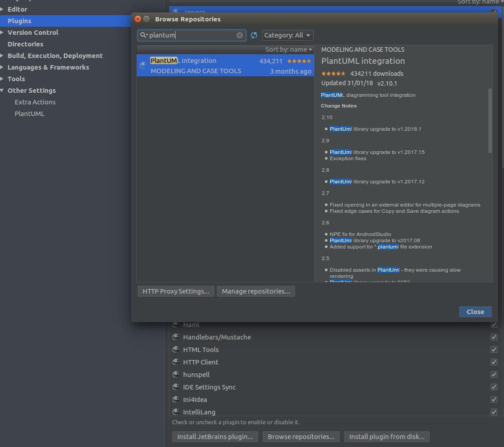The image size is (504, 447).
Task: Click the Haml plugin icon
Action: click(176, 324)
